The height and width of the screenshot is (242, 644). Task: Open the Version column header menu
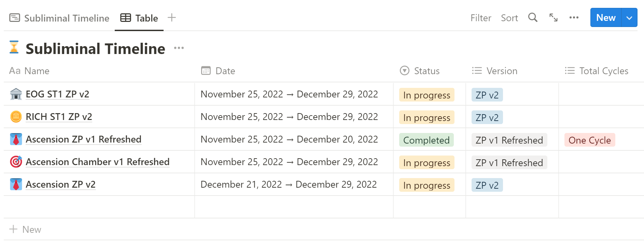point(494,71)
